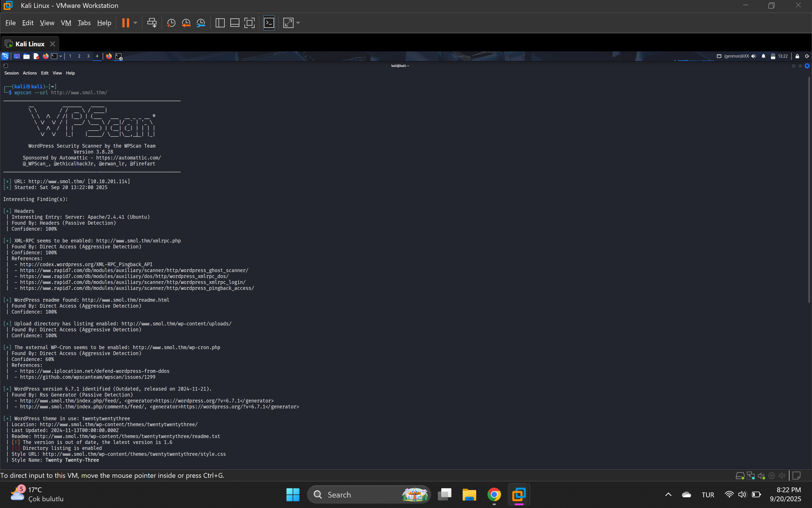Click the genmon XXX panel indicator
The width and height of the screenshot is (812, 508).
click(x=736, y=56)
